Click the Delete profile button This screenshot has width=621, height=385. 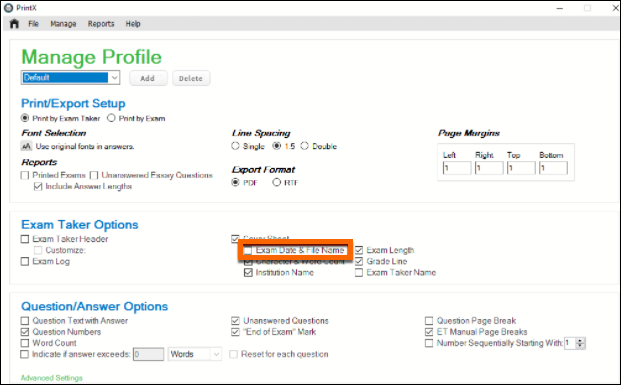pyautogui.click(x=191, y=78)
